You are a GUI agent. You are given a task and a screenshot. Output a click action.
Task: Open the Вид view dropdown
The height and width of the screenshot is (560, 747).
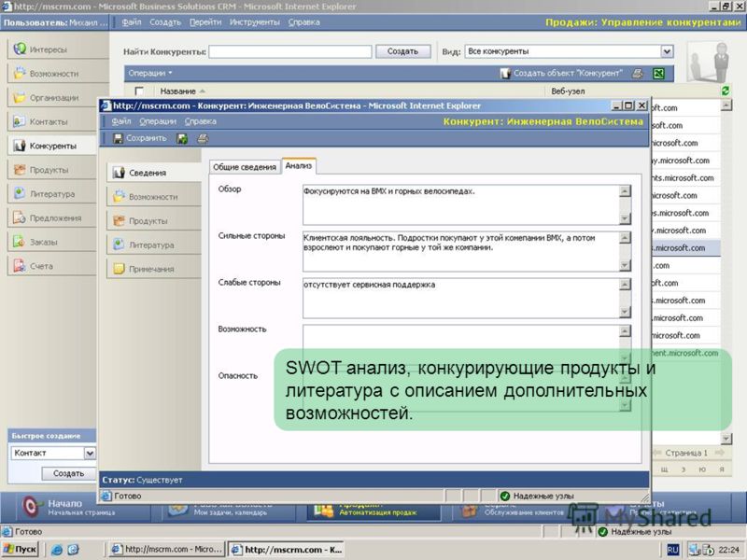click(x=667, y=51)
